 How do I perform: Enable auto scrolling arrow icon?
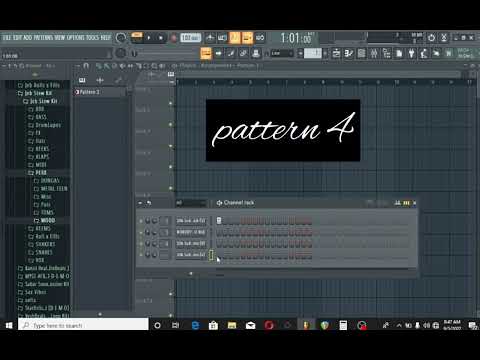coord(219,53)
